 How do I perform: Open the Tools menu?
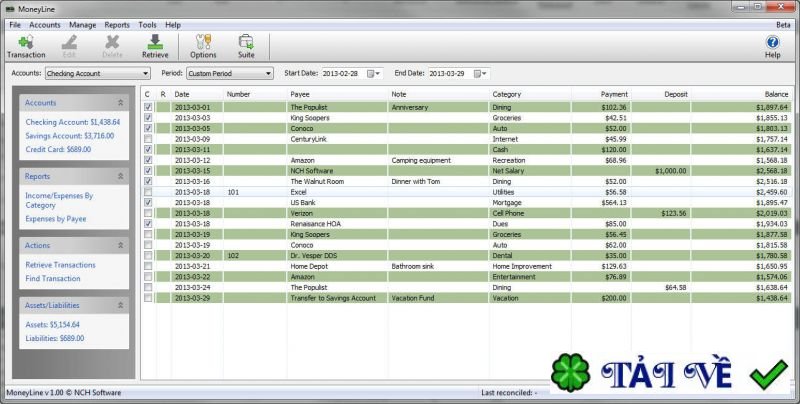point(147,25)
